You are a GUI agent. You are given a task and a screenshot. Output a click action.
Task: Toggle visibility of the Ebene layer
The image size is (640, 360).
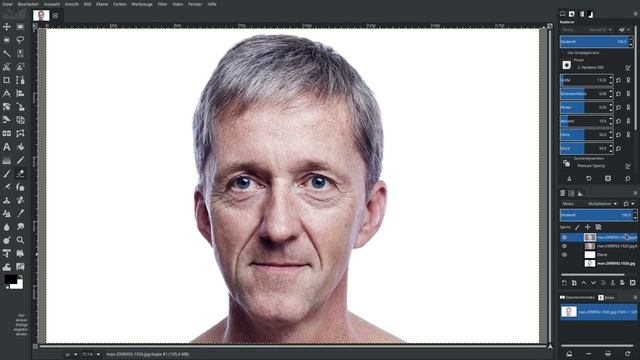(x=564, y=255)
